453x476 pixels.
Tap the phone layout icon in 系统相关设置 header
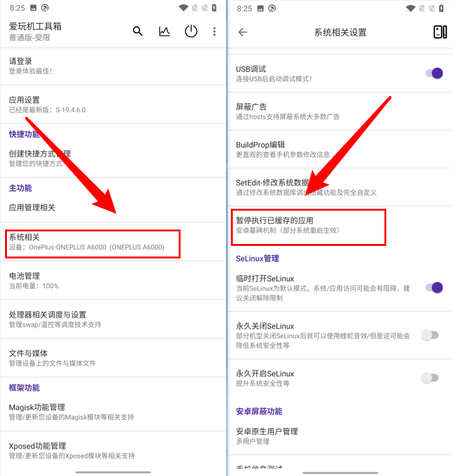tap(440, 32)
